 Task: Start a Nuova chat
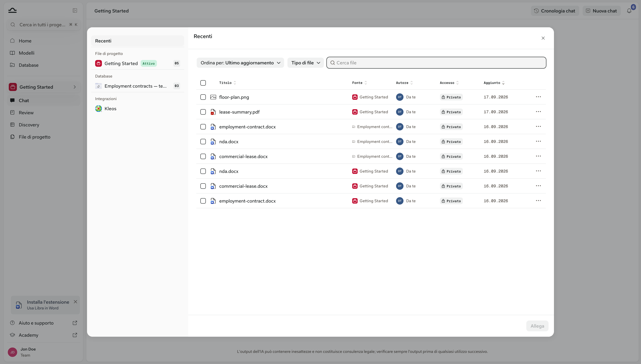(x=602, y=11)
